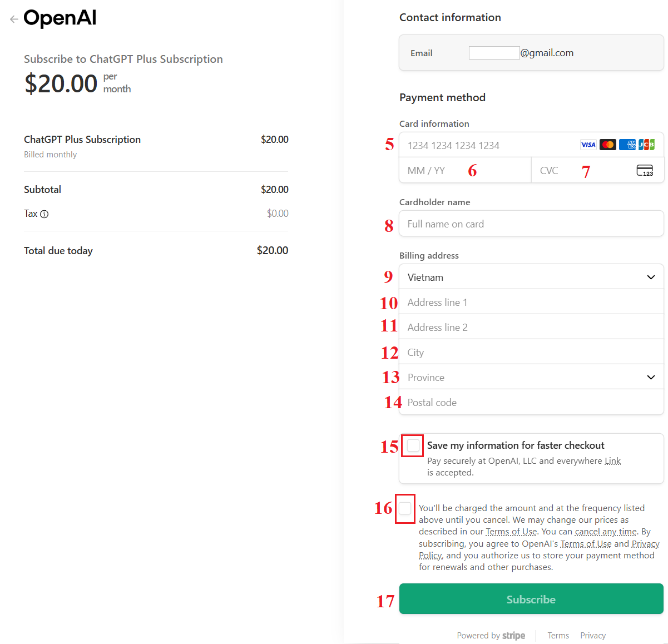Check Save my information for faster checkout
668x644 pixels.
pos(413,445)
